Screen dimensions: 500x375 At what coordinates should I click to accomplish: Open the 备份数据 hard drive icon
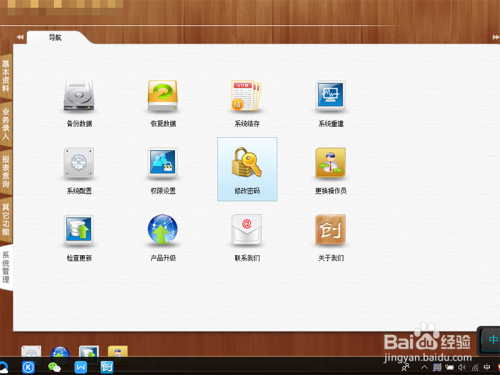(79, 96)
